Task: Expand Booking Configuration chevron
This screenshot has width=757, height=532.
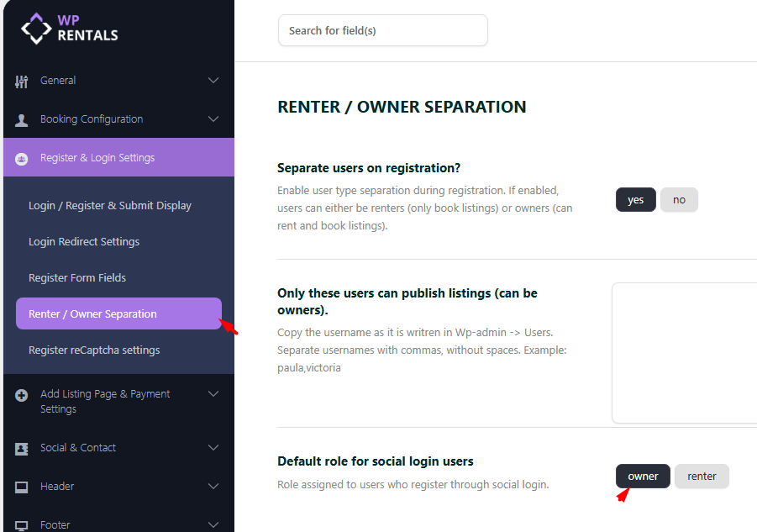Action: [x=213, y=119]
